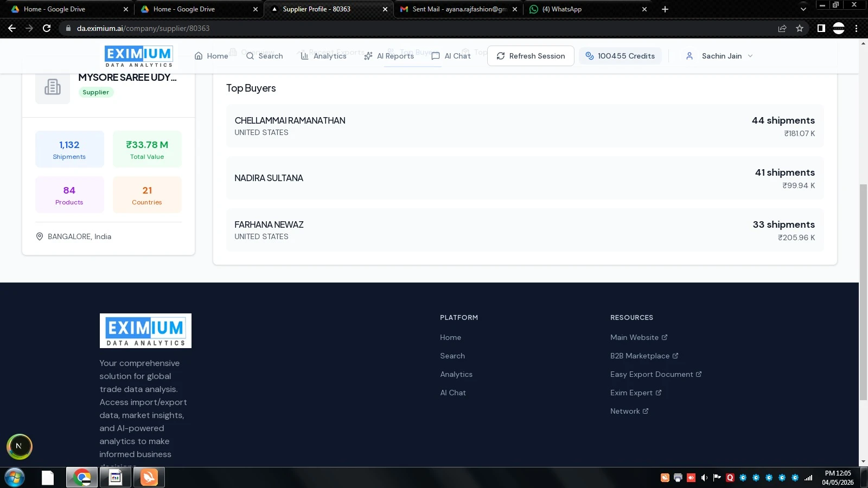Image resolution: width=868 pixels, height=488 pixels.
Task: Expand the Sachin Jain account dropdown
Action: click(719, 56)
